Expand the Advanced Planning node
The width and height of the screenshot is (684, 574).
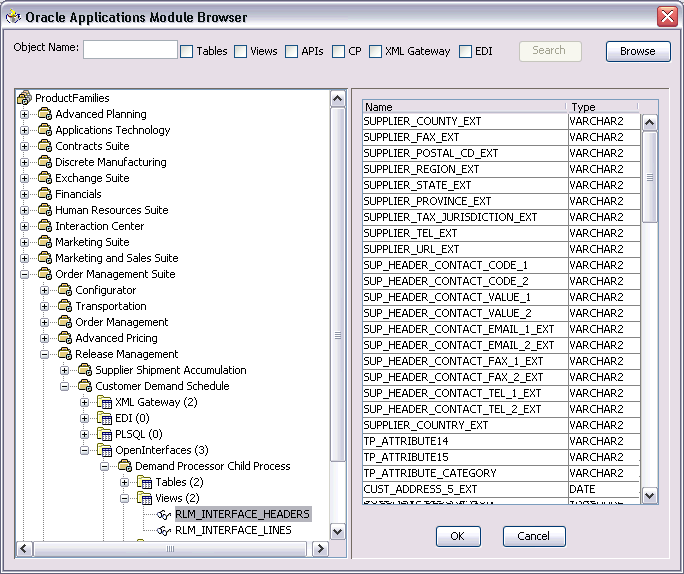24,114
